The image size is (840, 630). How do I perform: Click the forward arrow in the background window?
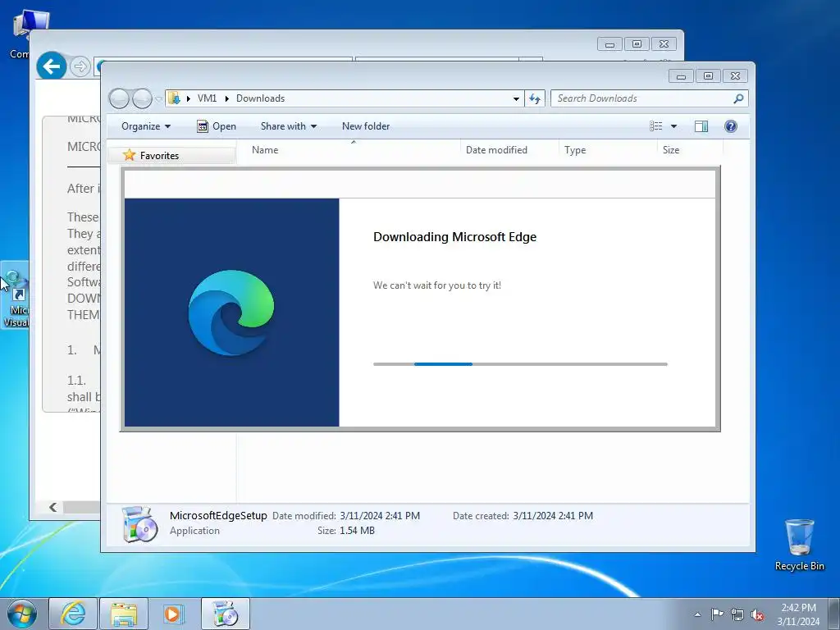click(x=80, y=66)
